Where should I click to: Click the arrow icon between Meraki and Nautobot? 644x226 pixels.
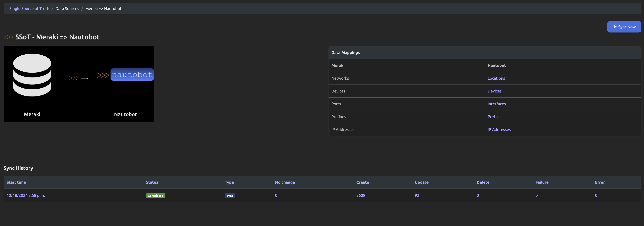tap(78, 78)
